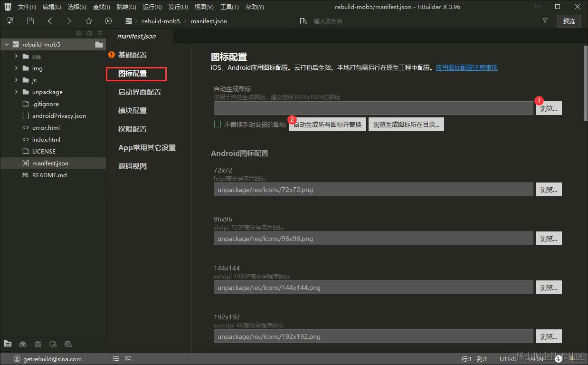The image size is (588, 365).
Task: Click the user account avatar icon
Action: [x=17, y=359]
